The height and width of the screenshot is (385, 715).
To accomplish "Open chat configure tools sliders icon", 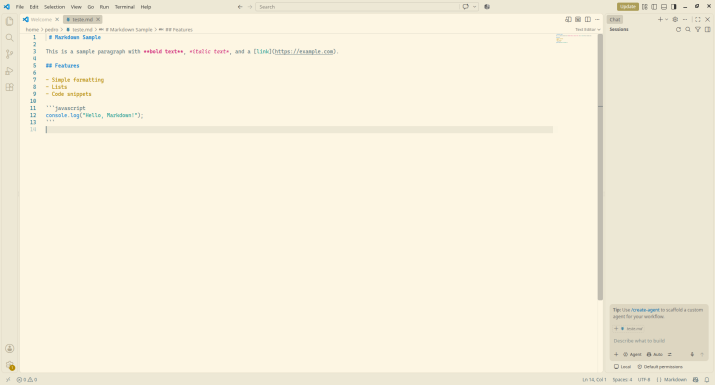I will point(670,354).
